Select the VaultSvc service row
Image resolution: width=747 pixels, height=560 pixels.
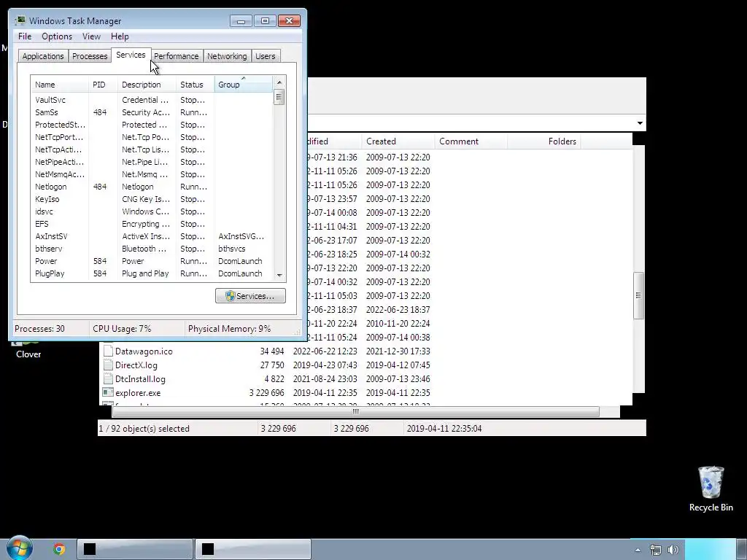coord(152,100)
